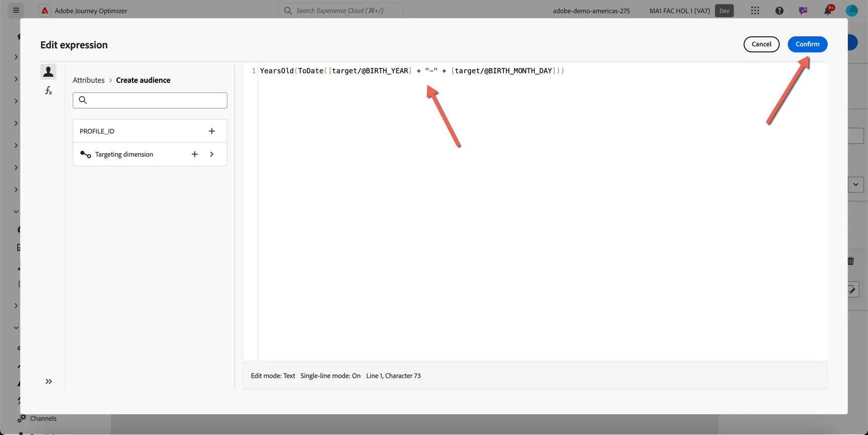Focus the attribute search field
Image resolution: width=868 pixels, height=435 pixels.
pos(150,100)
